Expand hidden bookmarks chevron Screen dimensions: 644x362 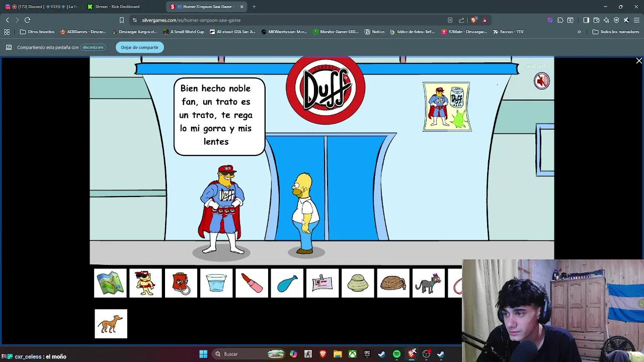tap(579, 32)
